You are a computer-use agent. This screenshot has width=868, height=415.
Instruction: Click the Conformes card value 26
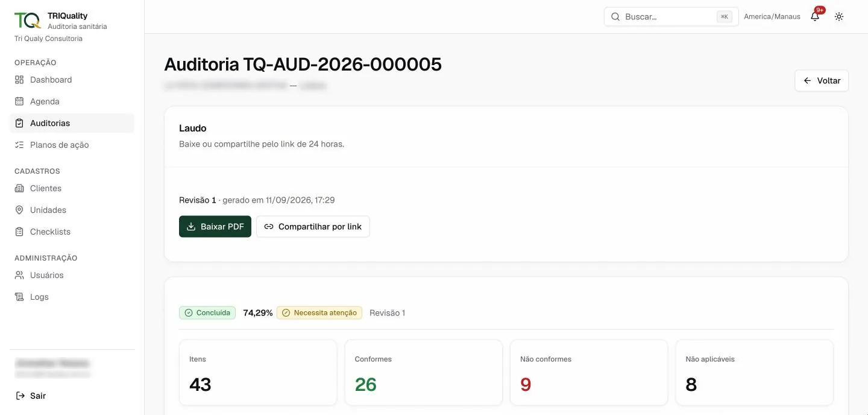tap(366, 384)
